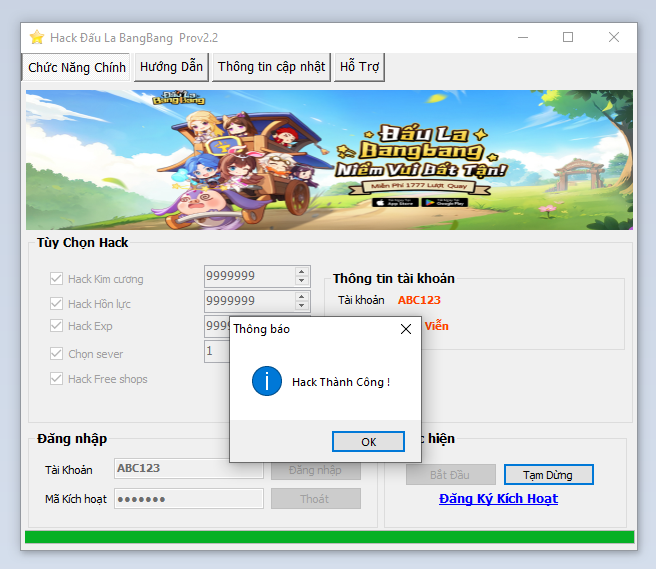
Task: Click the star app icon in title bar
Action: tap(37, 37)
